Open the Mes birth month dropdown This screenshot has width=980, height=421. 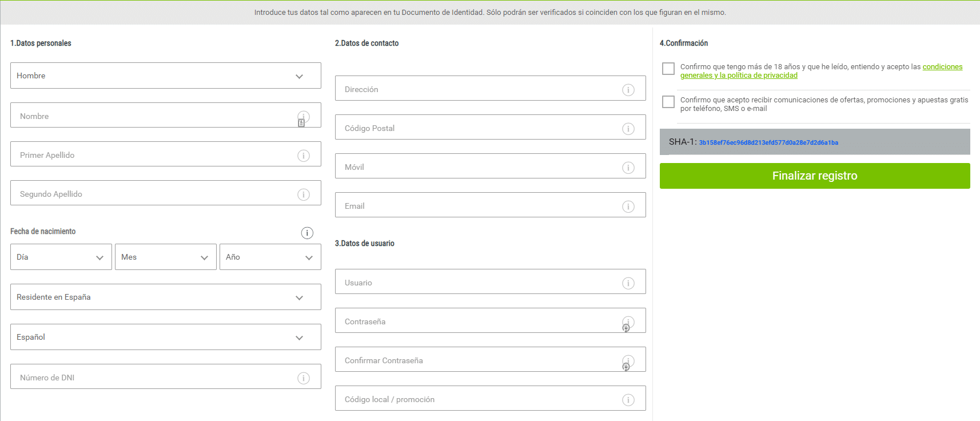(165, 257)
